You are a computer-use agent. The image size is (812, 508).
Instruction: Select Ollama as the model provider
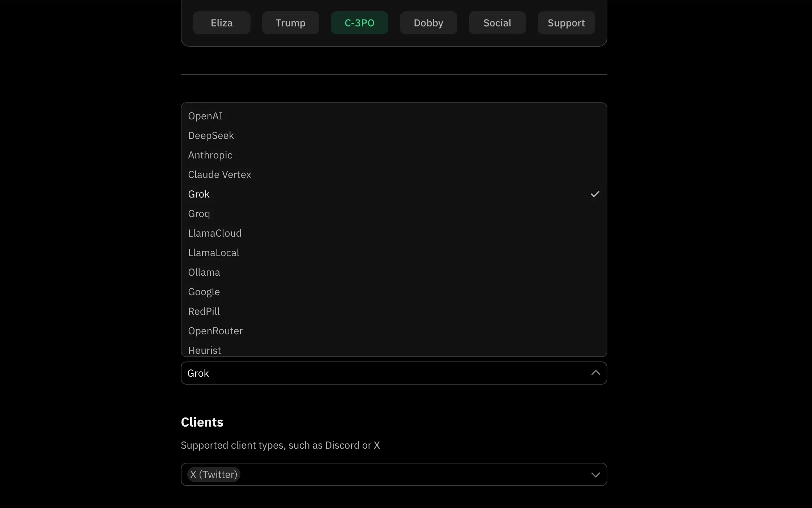pyautogui.click(x=204, y=272)
